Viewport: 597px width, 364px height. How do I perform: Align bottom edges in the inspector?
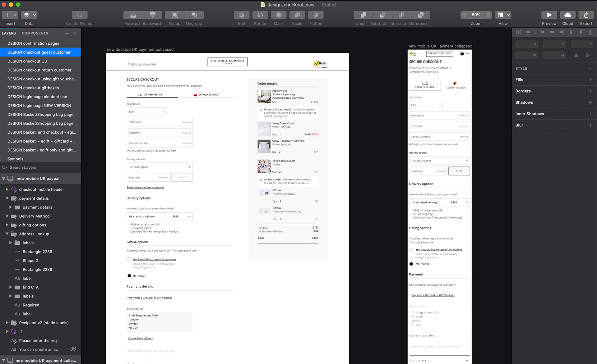point(590,32)
